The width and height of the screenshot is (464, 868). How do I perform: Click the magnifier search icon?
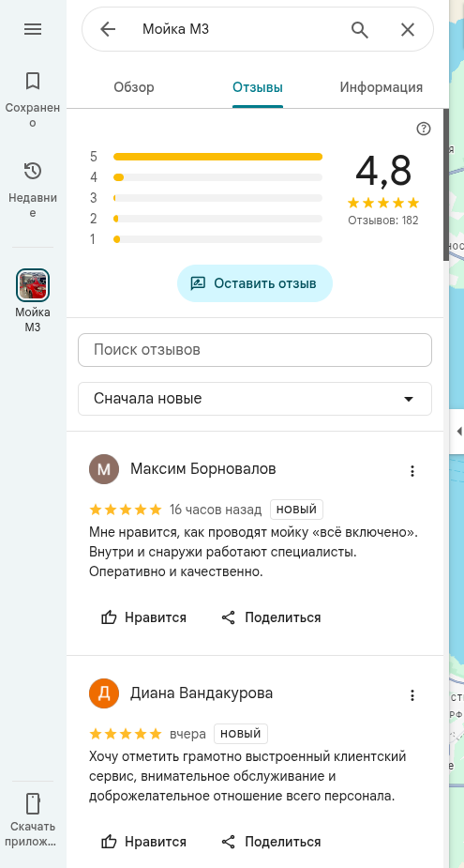(360, 29)
